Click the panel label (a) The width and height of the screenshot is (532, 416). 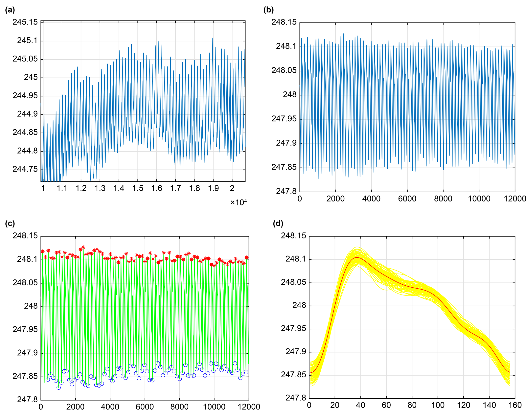click(10, 10)
